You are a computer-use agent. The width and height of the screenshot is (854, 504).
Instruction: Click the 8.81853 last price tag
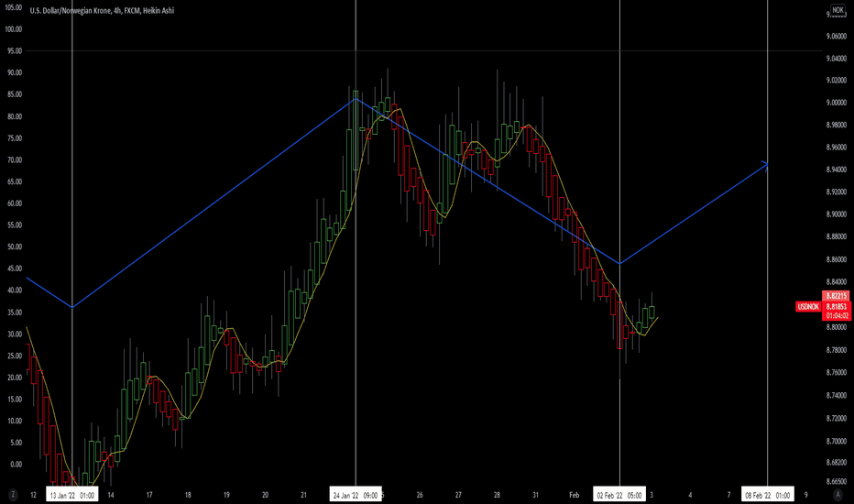tap(836, 306)
